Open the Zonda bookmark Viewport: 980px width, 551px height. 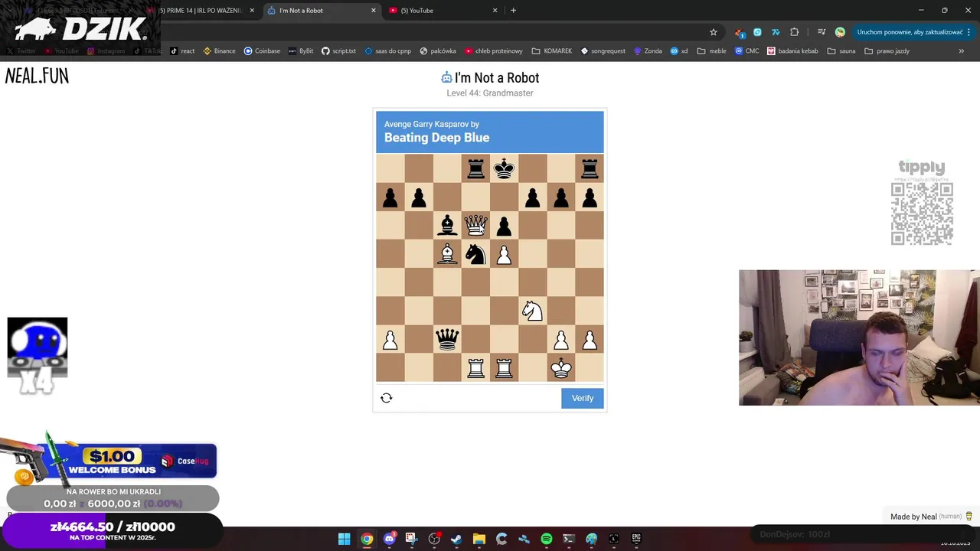point(648,51)
